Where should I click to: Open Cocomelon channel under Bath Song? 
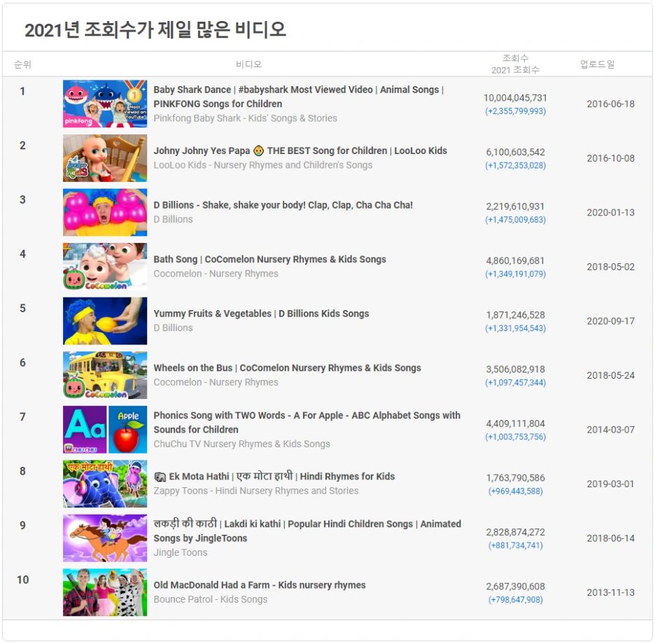click(216, 274)
